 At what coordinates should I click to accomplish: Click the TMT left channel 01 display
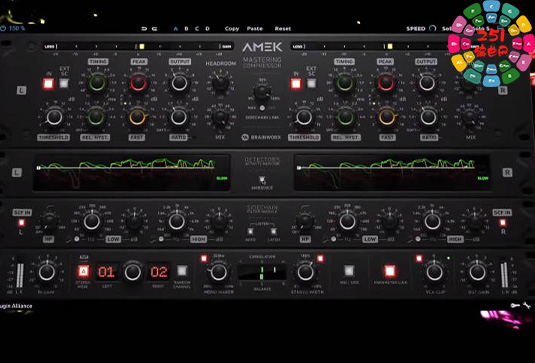click(107, 272)
